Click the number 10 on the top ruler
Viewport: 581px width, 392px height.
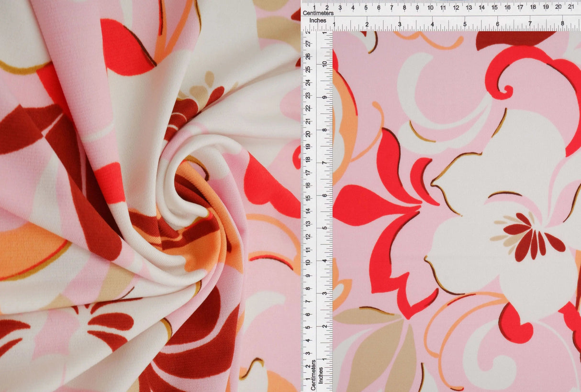(430, 7)
